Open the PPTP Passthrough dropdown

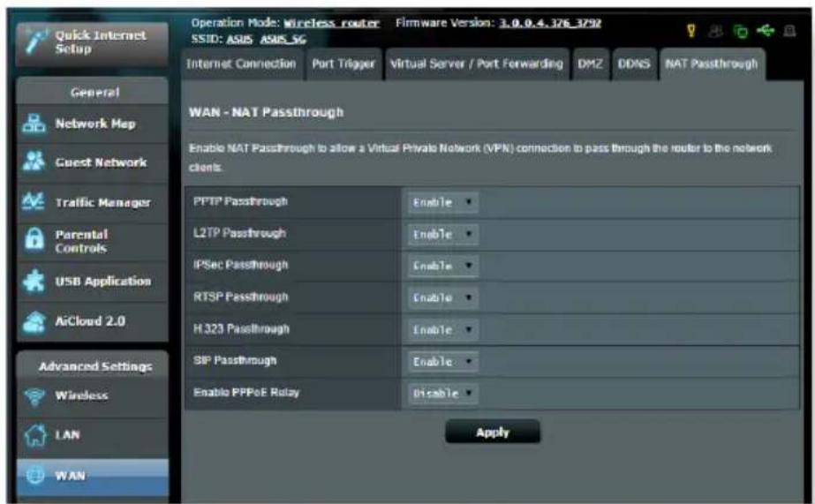(442, 202)
